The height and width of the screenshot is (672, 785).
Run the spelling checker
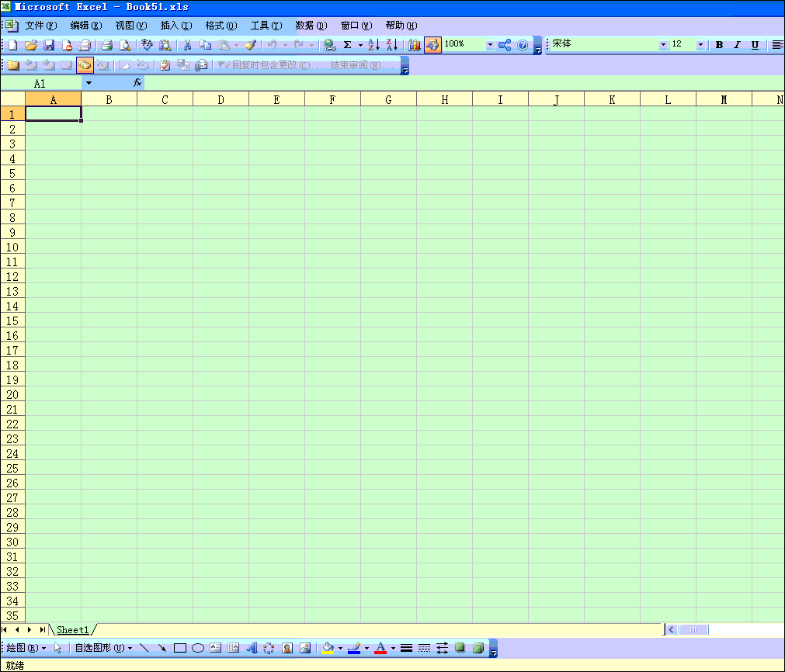pos(146,45)
